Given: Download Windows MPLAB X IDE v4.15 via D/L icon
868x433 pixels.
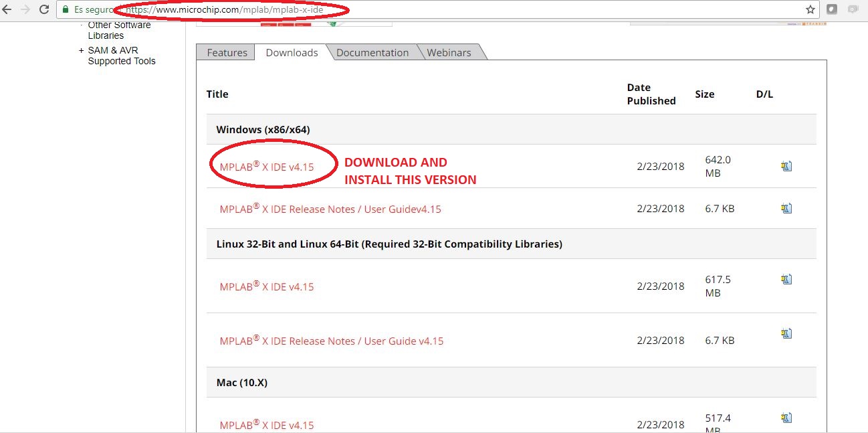Looking at the screenshot, I should (786, 166).
